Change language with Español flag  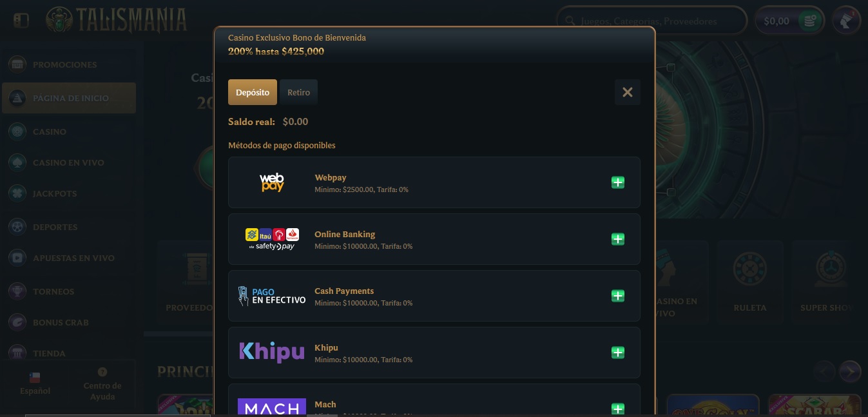pyautogui.click(x=35, y=383)
